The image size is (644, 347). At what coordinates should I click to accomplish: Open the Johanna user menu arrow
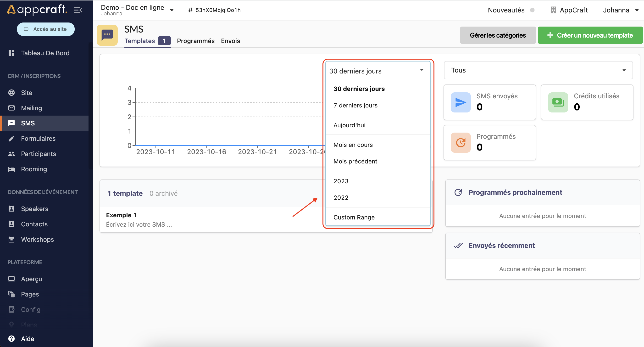tap(637, 10)
